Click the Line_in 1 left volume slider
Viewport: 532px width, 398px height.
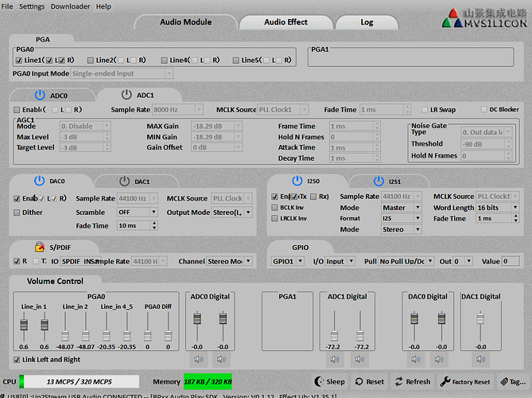coord(24,325)
